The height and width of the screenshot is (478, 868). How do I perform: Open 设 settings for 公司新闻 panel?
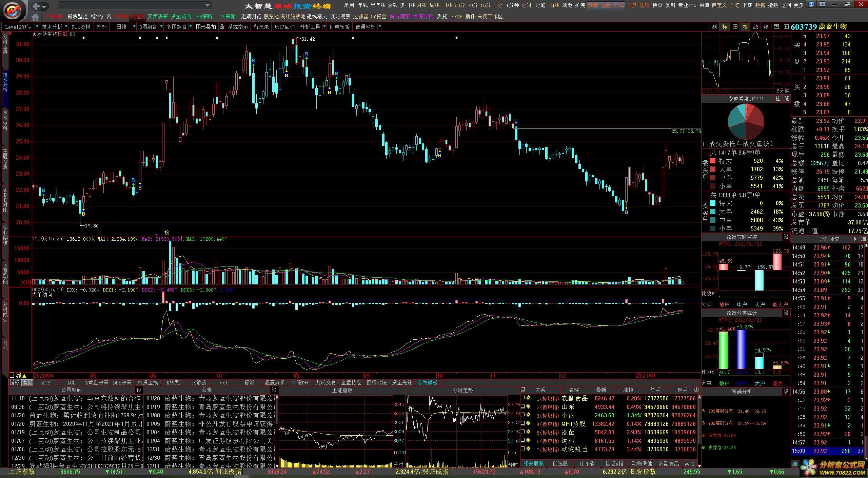coord(139,390)
